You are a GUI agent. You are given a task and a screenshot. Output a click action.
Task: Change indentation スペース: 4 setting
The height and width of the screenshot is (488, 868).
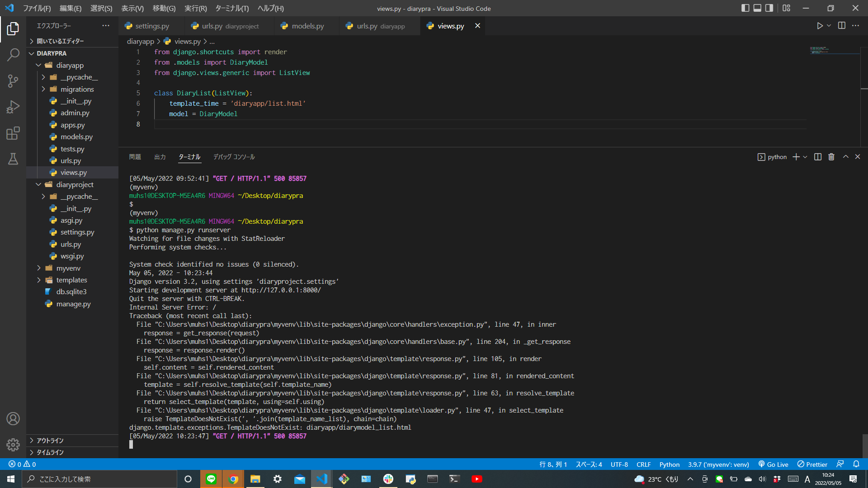click(589, 464)
